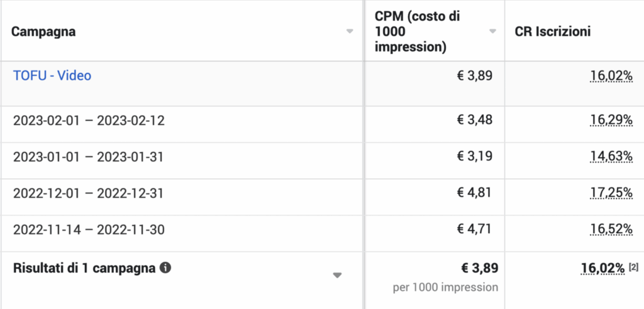
Task: Open the Campagna column sort arrow
Action: click(x=350, y=31)
